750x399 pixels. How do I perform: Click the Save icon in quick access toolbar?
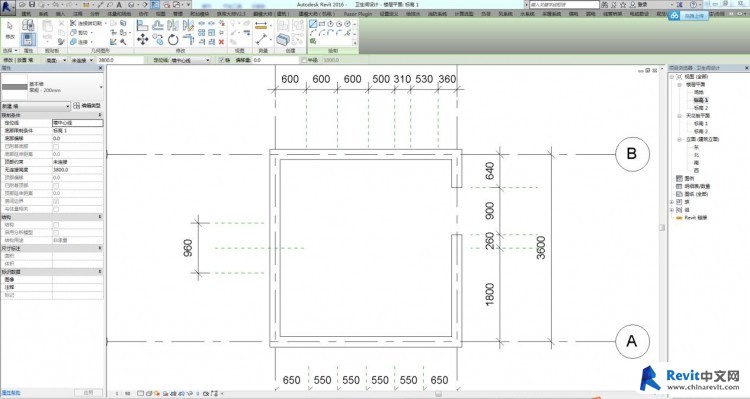32,4
